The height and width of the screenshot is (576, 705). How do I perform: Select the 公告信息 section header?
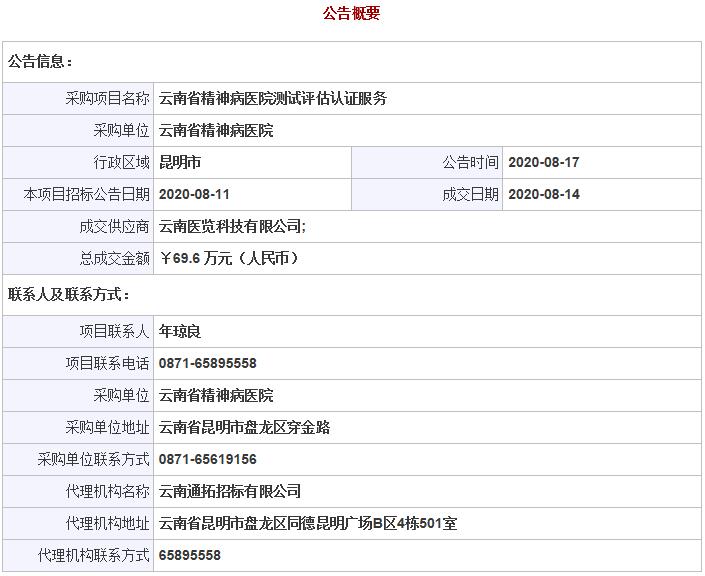tap(40, 62)
